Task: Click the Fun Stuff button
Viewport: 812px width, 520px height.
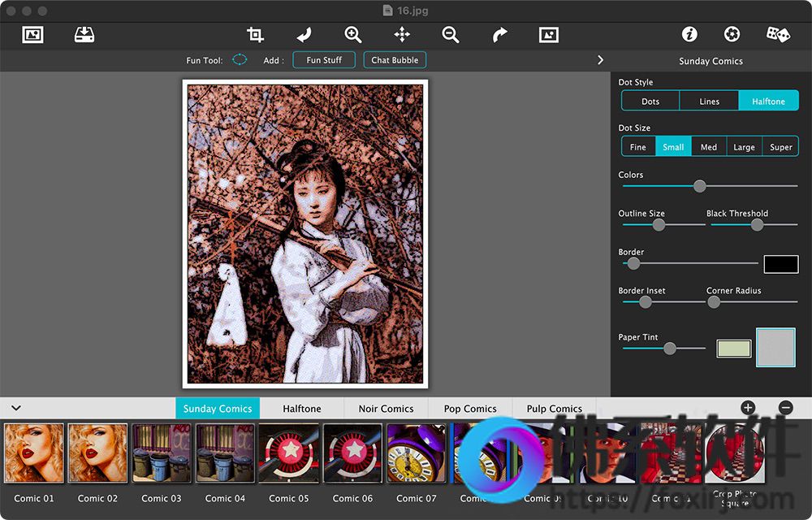Action: point(324,60)
